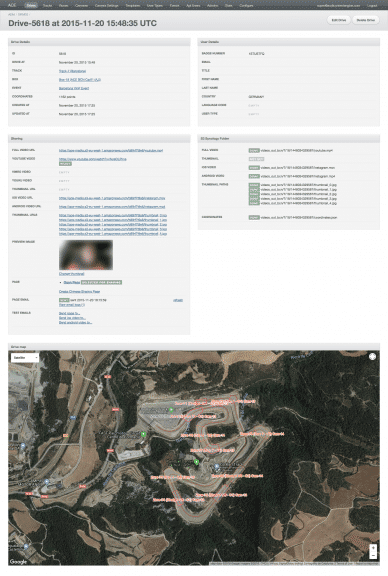The height and width of the screenshot is (576, 388).
Task: Click the green marker near the paddock
Action: coord(171,410)
